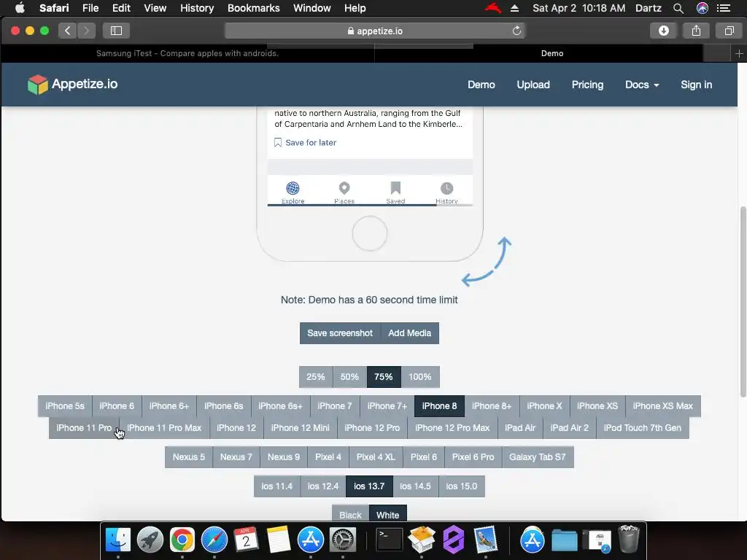Switch to Samsung iTest tab
Image resolution: width=747 pixels, height=560 pixels.
[187, 53]
